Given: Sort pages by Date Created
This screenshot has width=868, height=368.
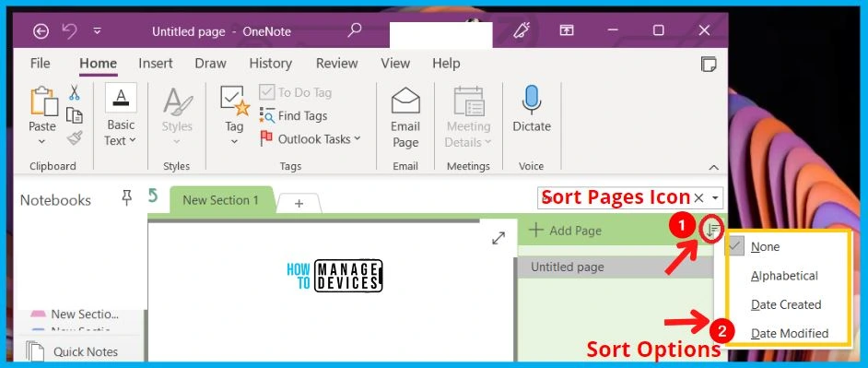Looking at the screenshot, I should click(x=787, y=304).
